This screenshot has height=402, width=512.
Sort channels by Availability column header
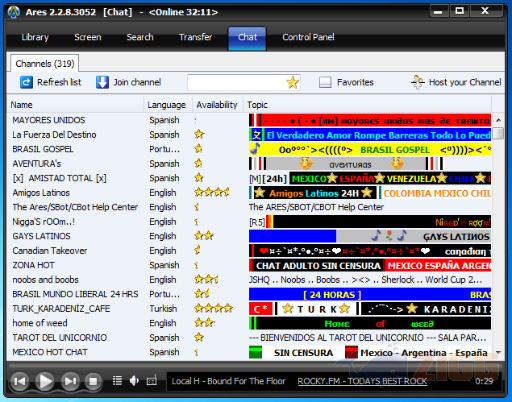pyautogui.click(x=218, y=105)
